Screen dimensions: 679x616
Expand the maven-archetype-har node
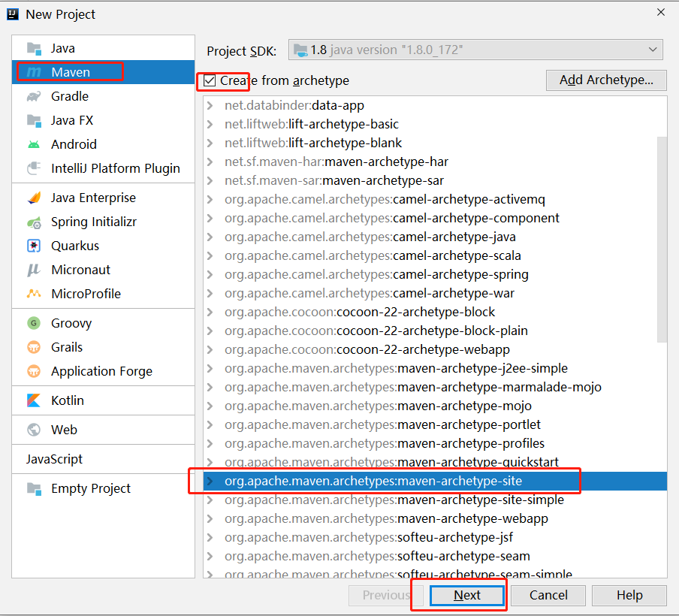tap(210, 162)
